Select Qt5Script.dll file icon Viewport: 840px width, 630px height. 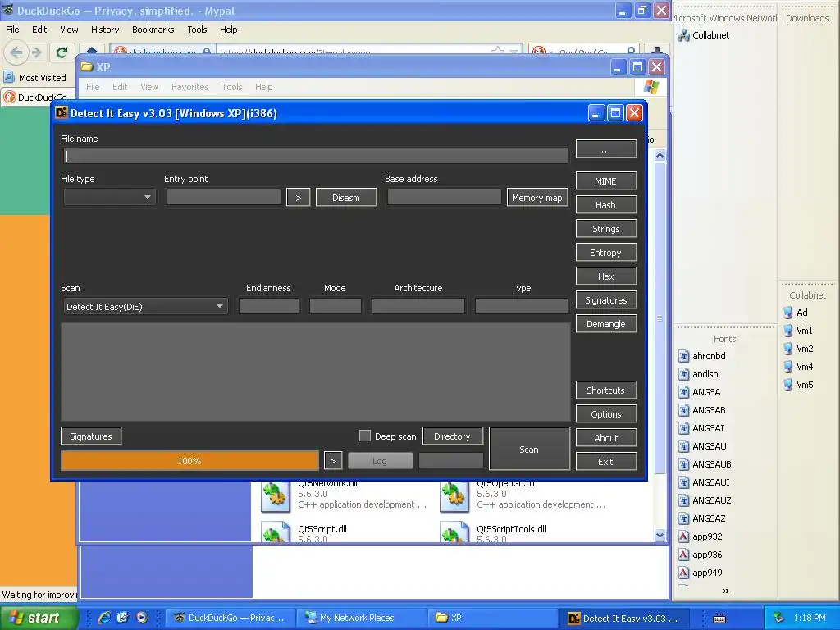[276, 532]
